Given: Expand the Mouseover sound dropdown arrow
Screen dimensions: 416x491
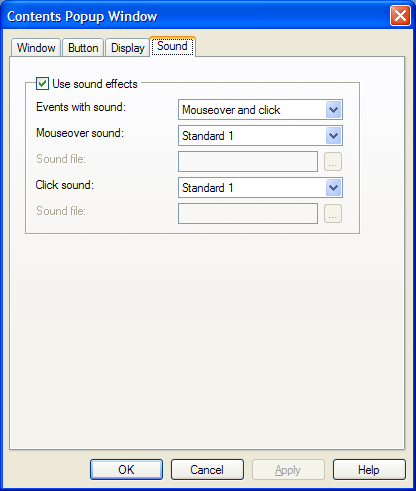Looking at the screenshot, I should (x=333, y=136).
